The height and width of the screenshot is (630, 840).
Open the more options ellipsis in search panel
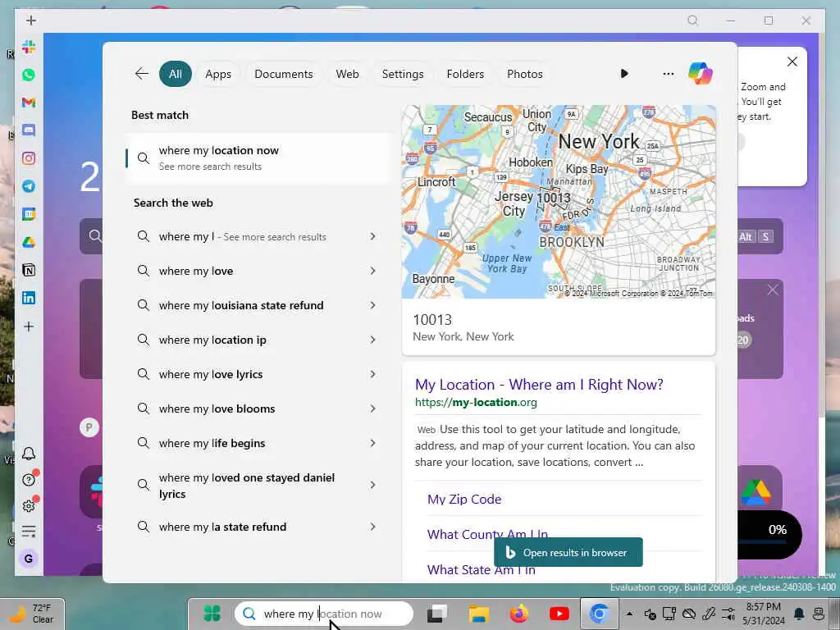pyautogui.click(x=668, y=73)
